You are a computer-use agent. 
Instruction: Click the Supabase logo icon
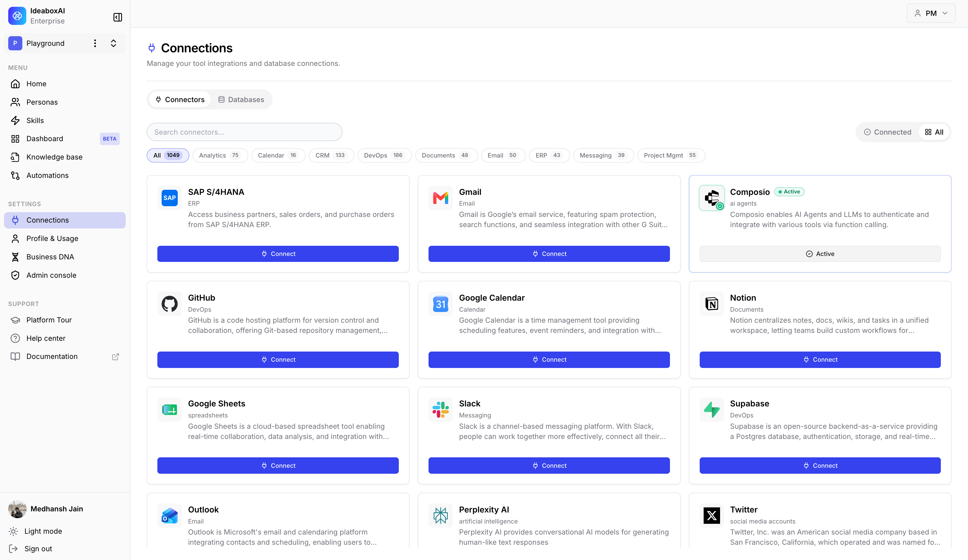click(x=712, y=410)
